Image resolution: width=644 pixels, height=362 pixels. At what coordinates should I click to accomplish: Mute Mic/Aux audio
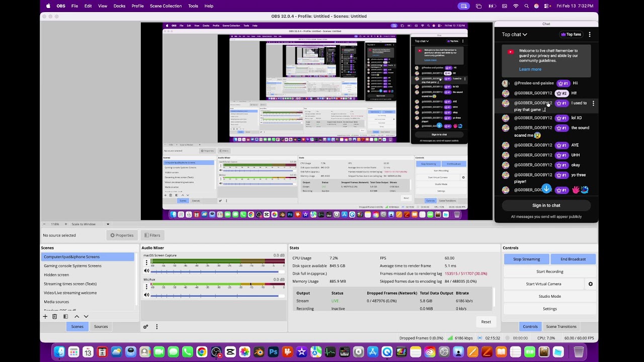147,295
